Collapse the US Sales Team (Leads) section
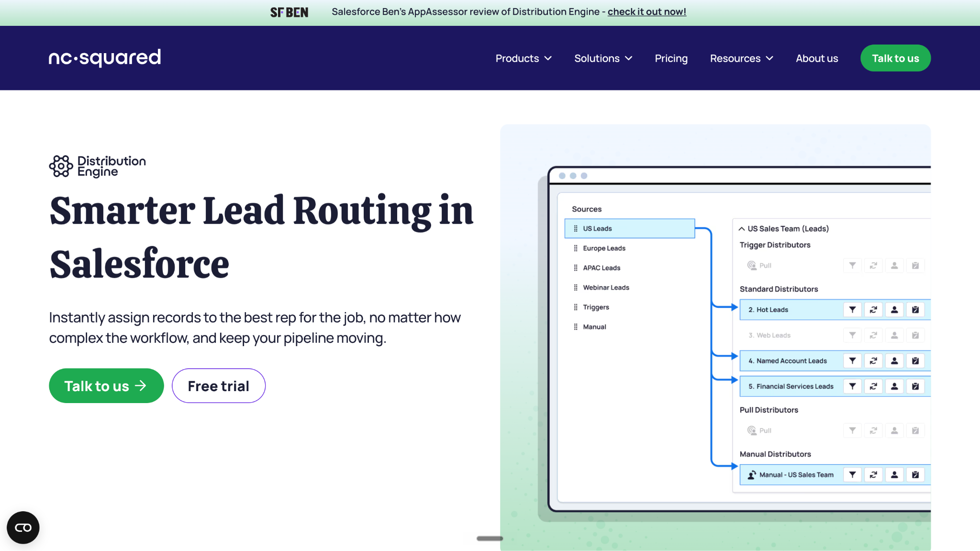The height and width of the screenshot is (551, 980). coord(742,229)
